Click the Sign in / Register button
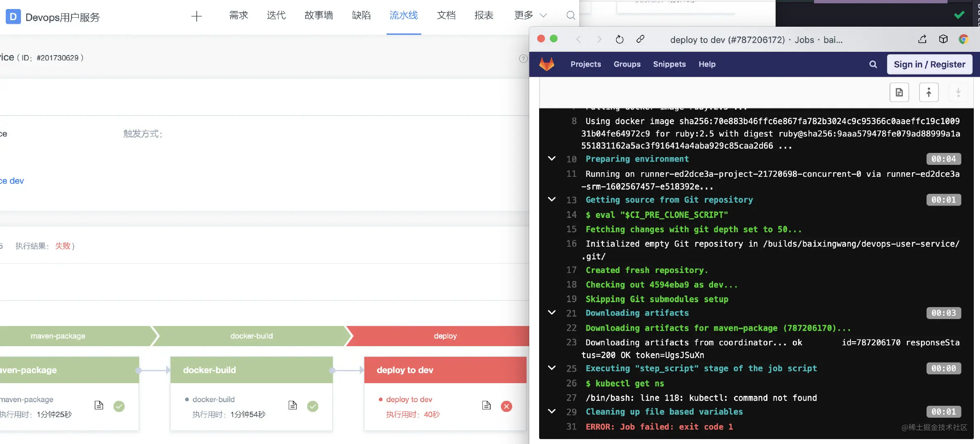 tap(929, 64)
